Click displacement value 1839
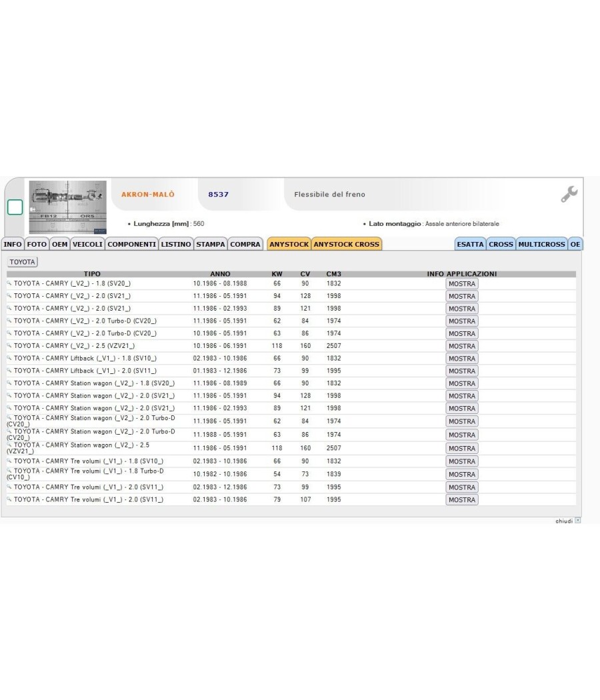 (x=333, y=474)
